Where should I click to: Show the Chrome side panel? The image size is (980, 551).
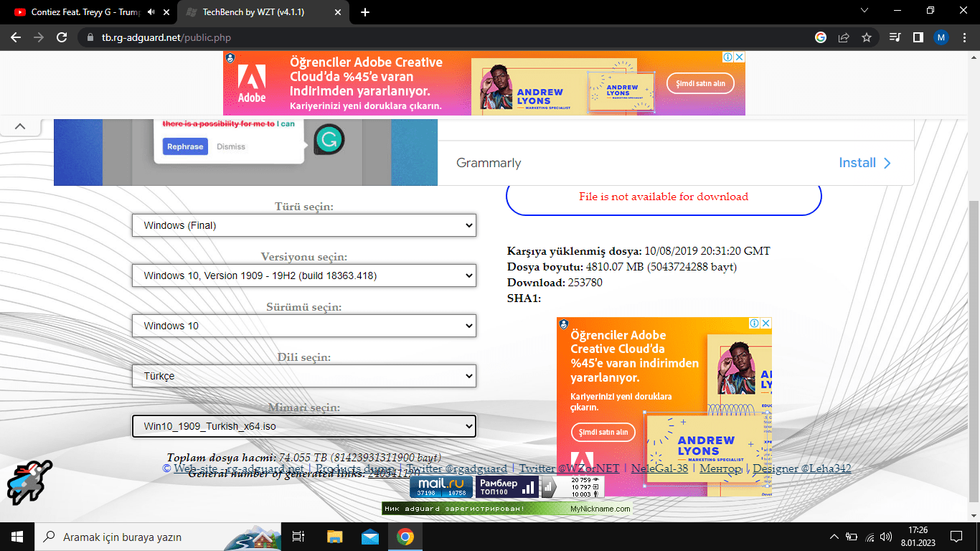click(x=918, y=37)
